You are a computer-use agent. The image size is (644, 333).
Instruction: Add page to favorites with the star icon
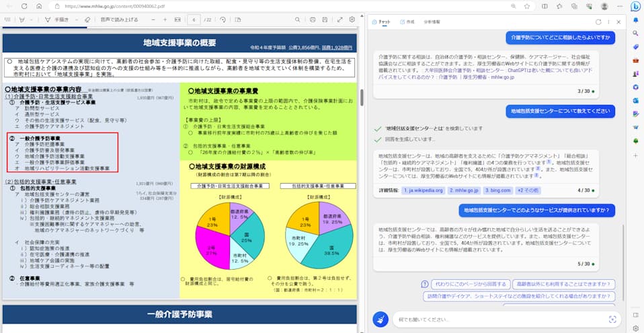click(527, 6)
